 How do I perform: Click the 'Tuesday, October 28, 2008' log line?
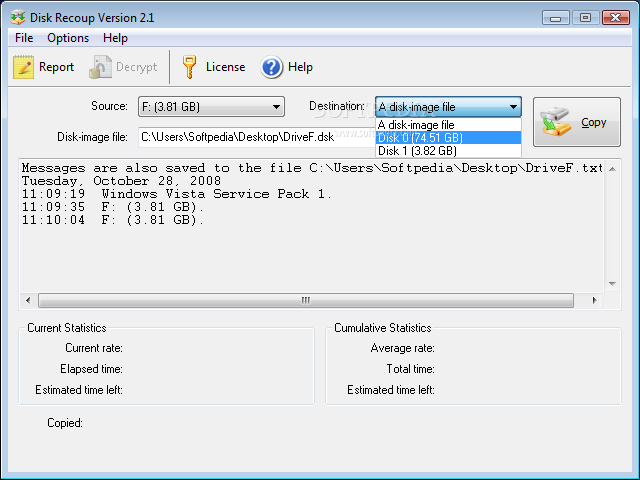coord(121,181)
